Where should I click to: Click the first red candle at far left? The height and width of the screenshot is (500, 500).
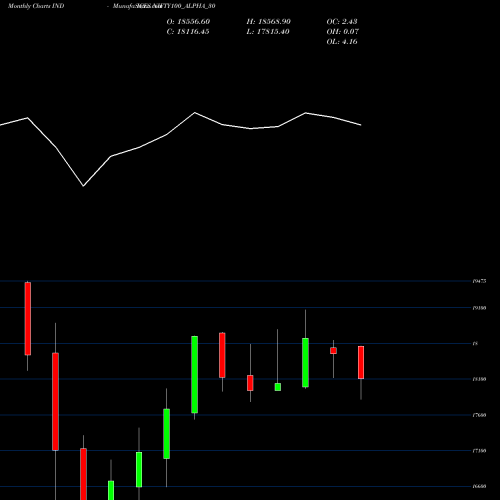pyautogui.click(x=28, y=319)
